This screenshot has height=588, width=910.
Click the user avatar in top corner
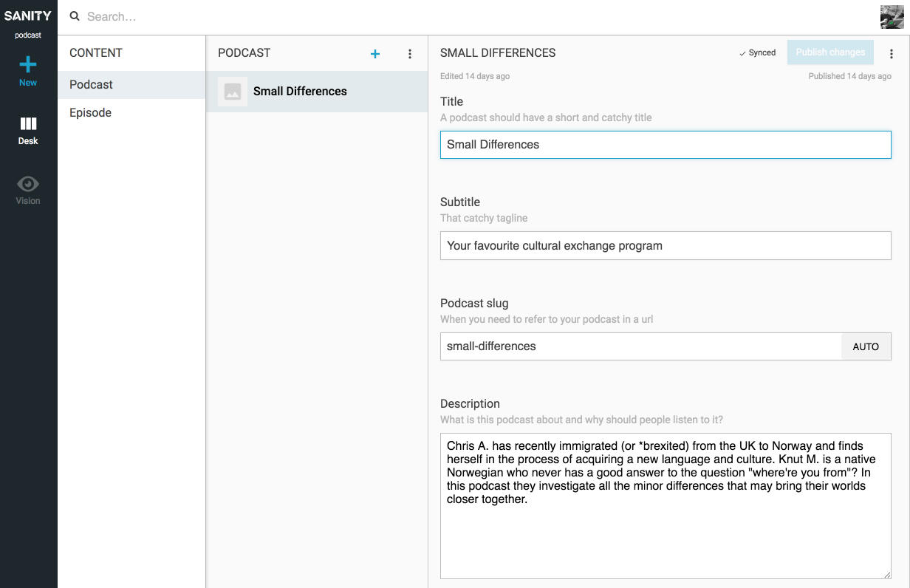click(892, 17)
